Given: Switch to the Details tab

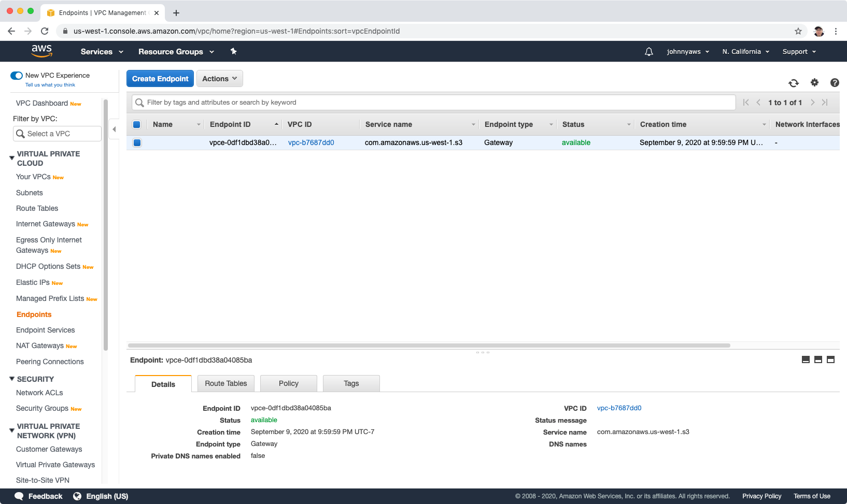Looking at the screenshot, I should point(163,384).
